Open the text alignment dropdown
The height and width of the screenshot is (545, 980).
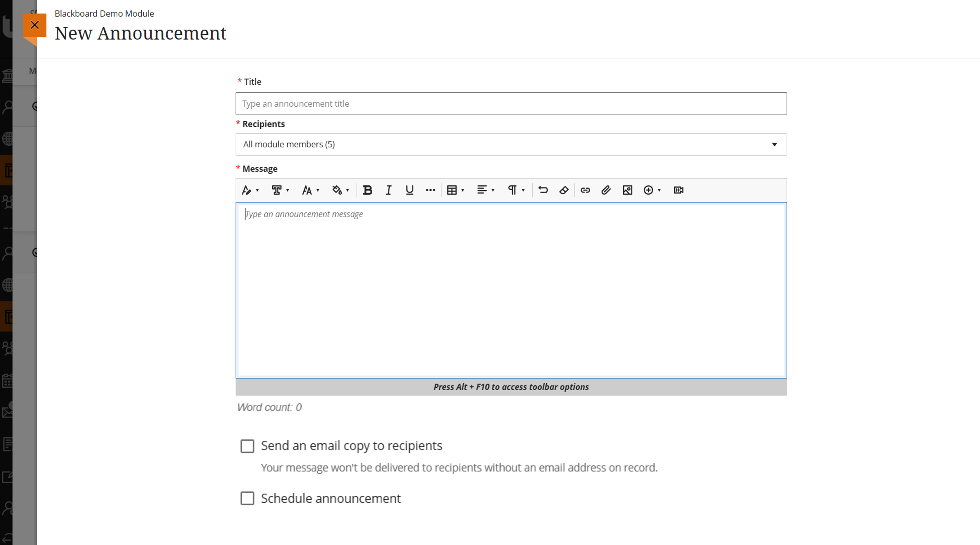pos(486,190)
